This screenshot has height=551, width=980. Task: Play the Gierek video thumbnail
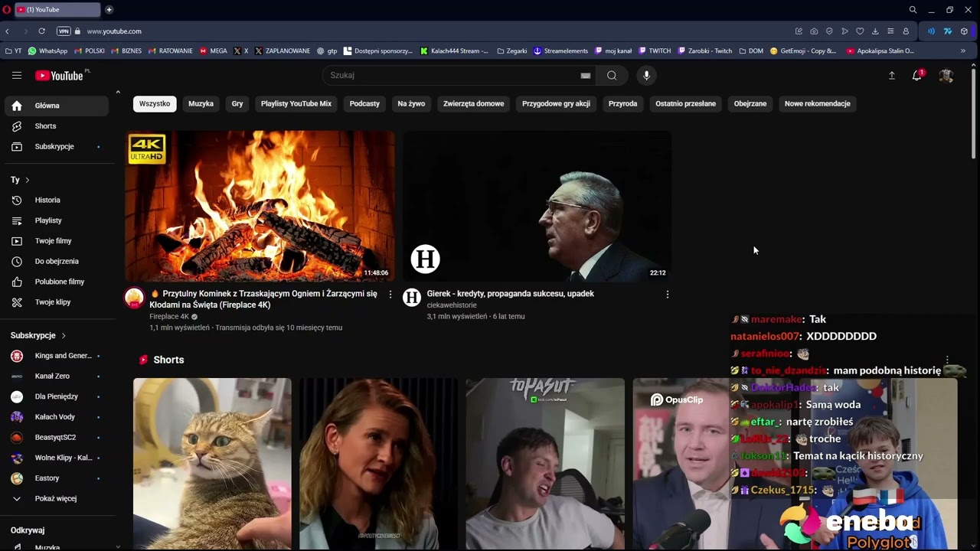point(537,206)
